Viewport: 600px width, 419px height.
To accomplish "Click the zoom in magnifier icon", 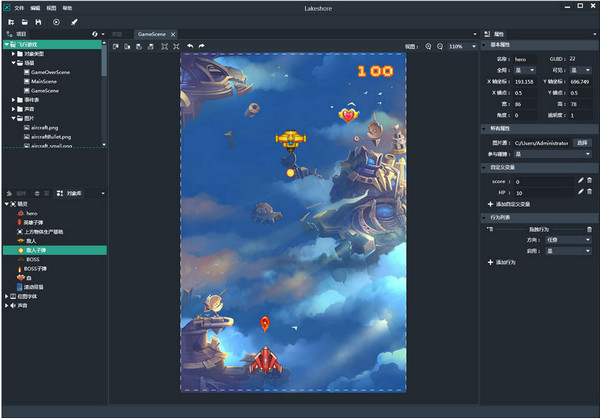I will click(x=428, y=46).
